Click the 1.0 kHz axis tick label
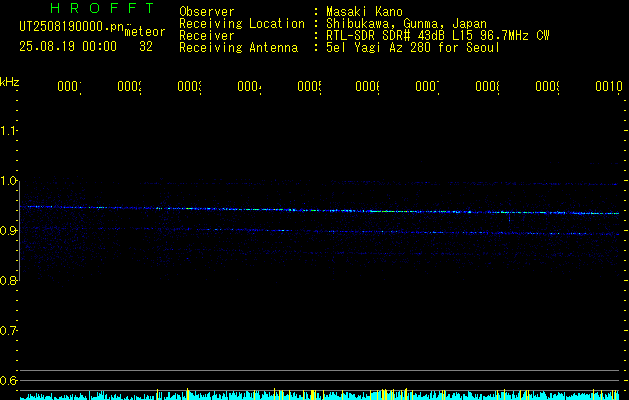Image resolution: width=629 pixels, height=400 pixels. [8, 181]
